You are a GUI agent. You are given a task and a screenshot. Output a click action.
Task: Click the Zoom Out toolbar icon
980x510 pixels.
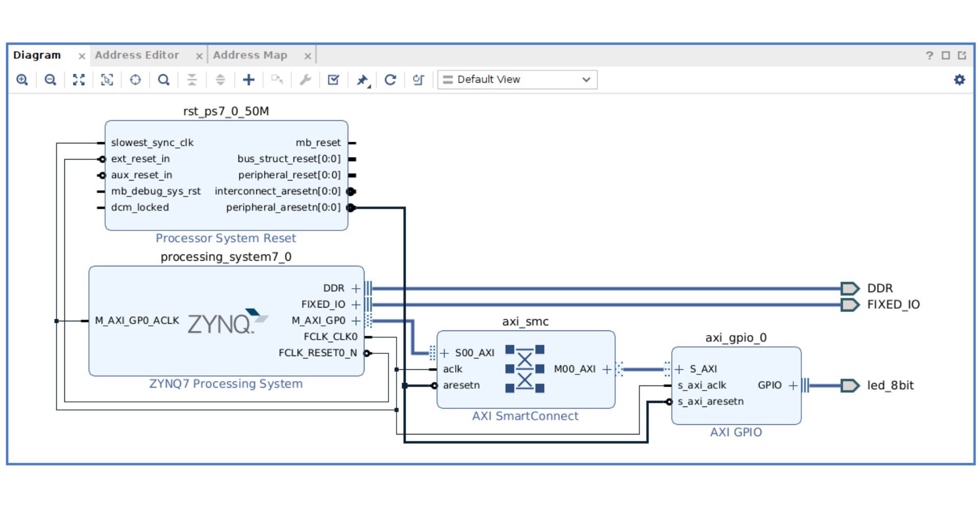(x=50, y=80)
